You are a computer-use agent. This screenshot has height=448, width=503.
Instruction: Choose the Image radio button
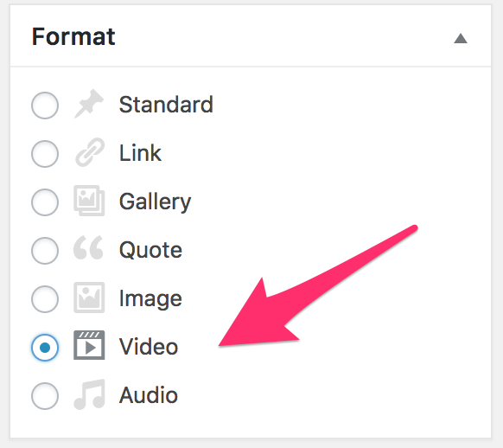(45, 299)
